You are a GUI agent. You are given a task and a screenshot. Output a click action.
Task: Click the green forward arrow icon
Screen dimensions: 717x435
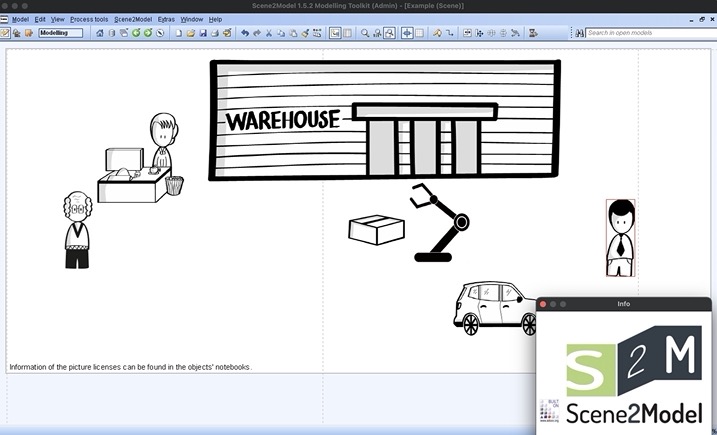coord(148,33)
